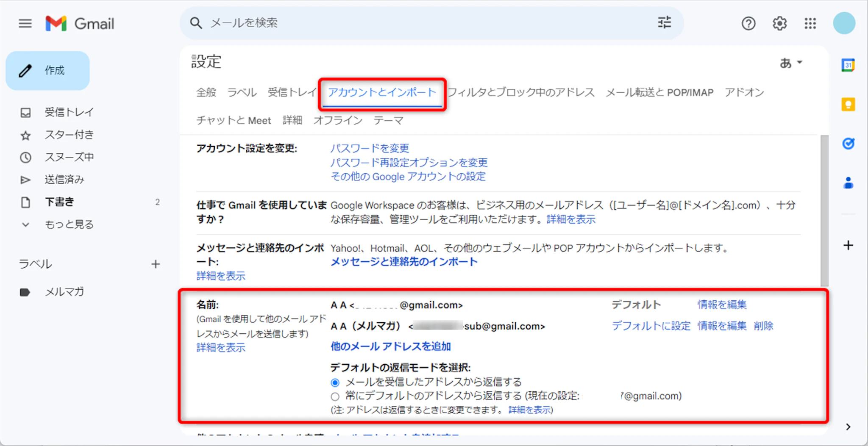Click the Settings gear icon
Image resolution: width=868 pixels, height=446 pixels.
tap(779, 23)
